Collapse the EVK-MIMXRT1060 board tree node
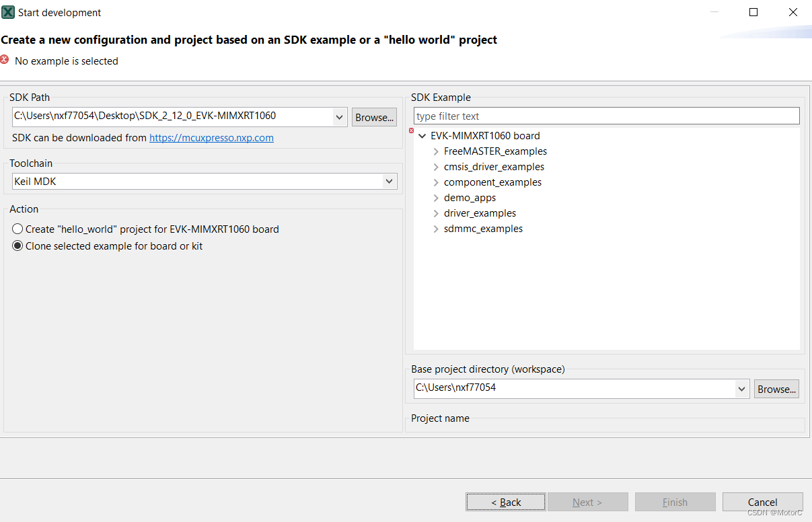 (422, 136)
